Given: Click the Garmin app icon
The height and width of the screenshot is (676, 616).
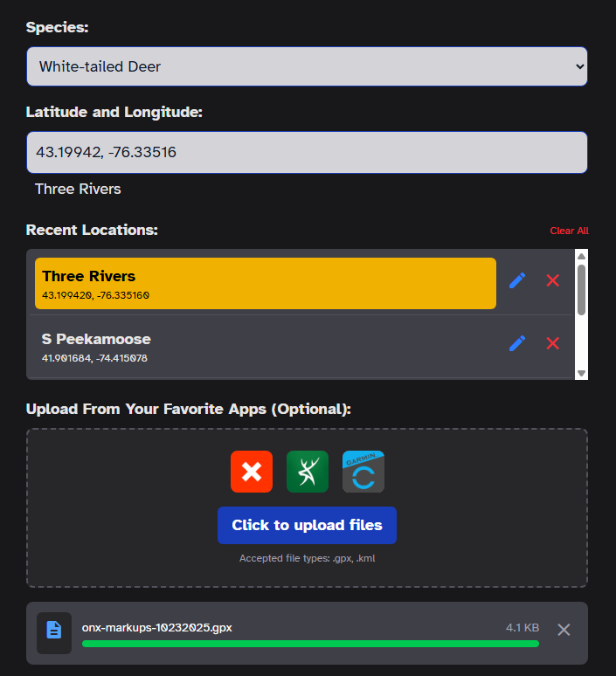Looking at the screenshot, I should coord(363,472).
